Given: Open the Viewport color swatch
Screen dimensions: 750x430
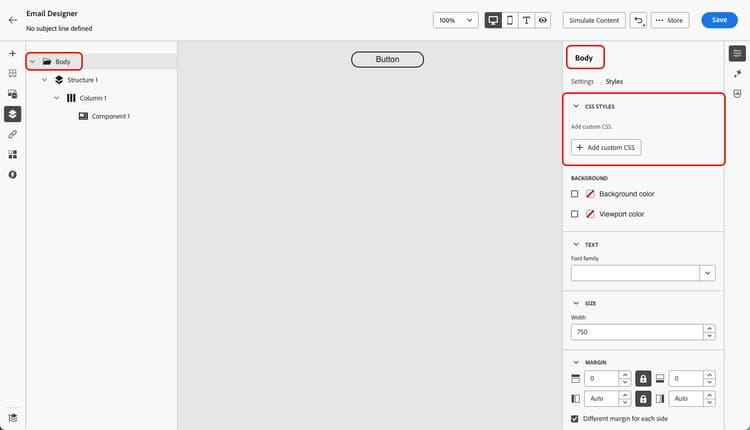Looking at the screenshot, I should (590, 214).
